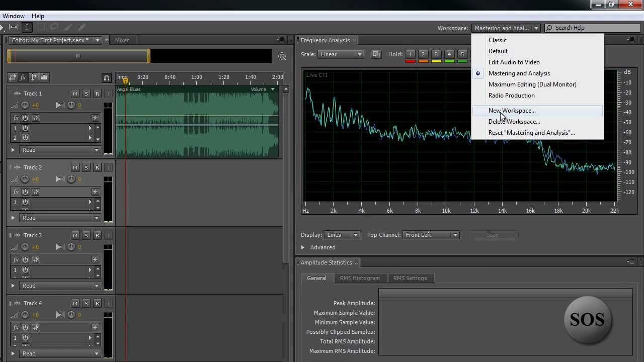Click Hold button 4
644x362 pixels.
coord(449,54)
